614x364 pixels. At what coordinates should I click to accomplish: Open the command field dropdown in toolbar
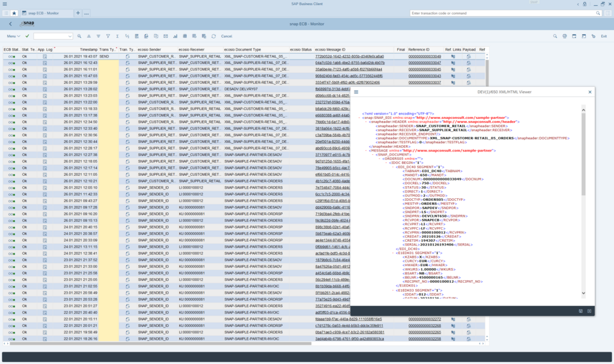(x=70, y=36)
